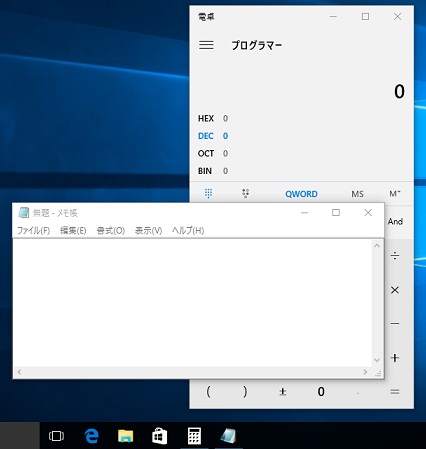Click the divide operator in Calculator
426x449 pixels.
click(x=395, y=256)
